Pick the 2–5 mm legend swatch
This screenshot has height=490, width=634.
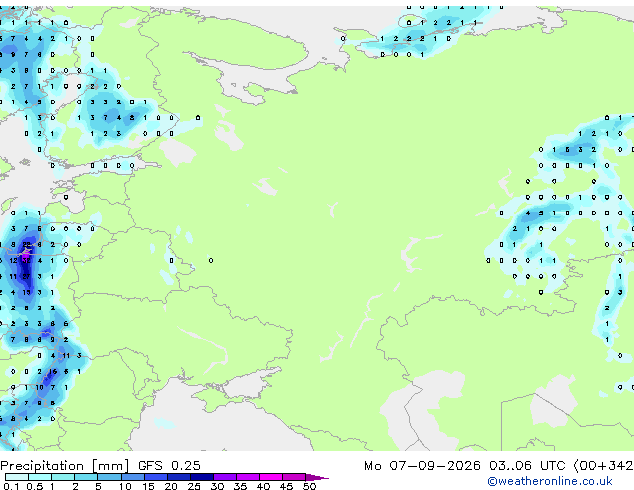(x=87, y=477)
